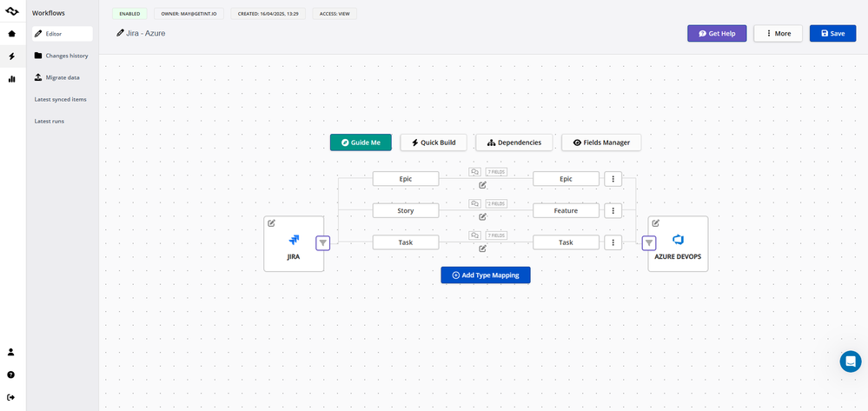Image resolution: width=868 pixels, height=411 pixels.
Task: Edit the Azure DevOps connection pencil icon
Action: 656,223
